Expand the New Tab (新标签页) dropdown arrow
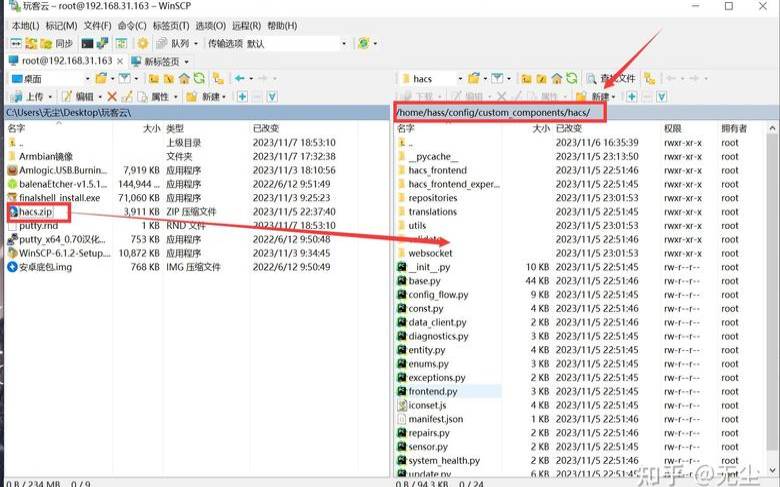 (x=187, y=62)
